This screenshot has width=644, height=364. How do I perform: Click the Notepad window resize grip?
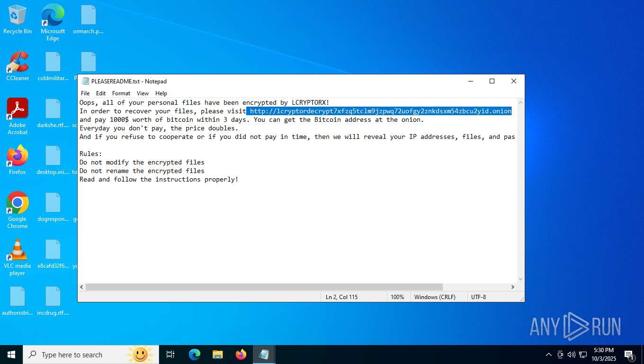coord(521,299)
